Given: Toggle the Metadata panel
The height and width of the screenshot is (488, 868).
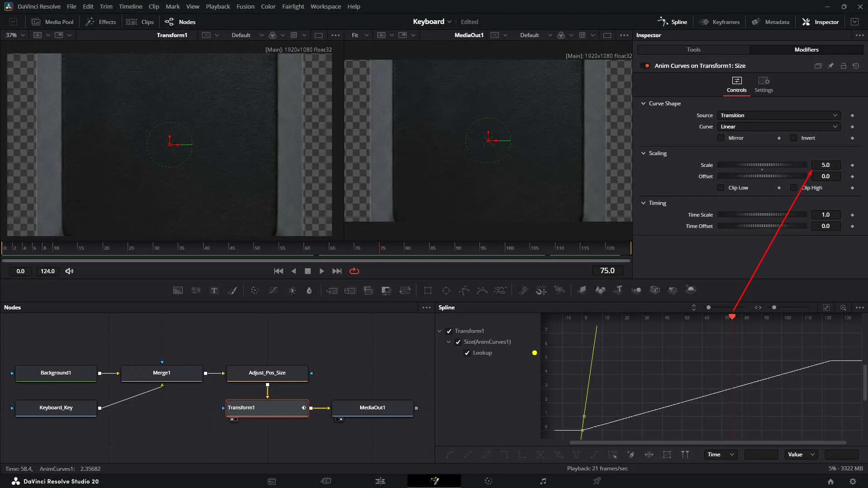Looking at the screenshot, I should pyautogui.click(x=770, y=22).
